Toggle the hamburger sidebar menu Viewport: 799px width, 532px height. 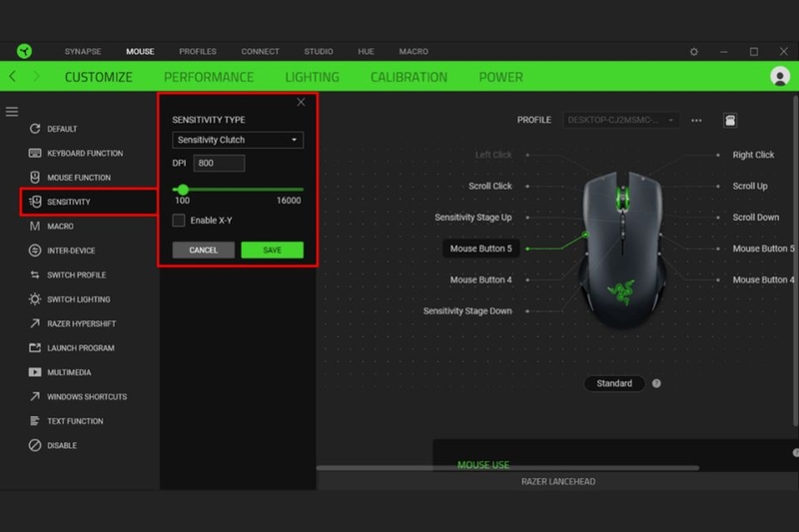(12, 112)
